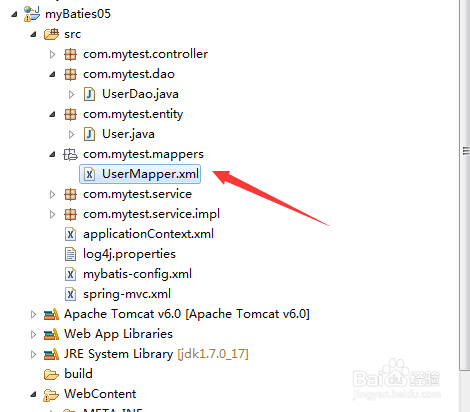
Task: Click the mybatis-config.xml file icon
Action: pos(70,274)
